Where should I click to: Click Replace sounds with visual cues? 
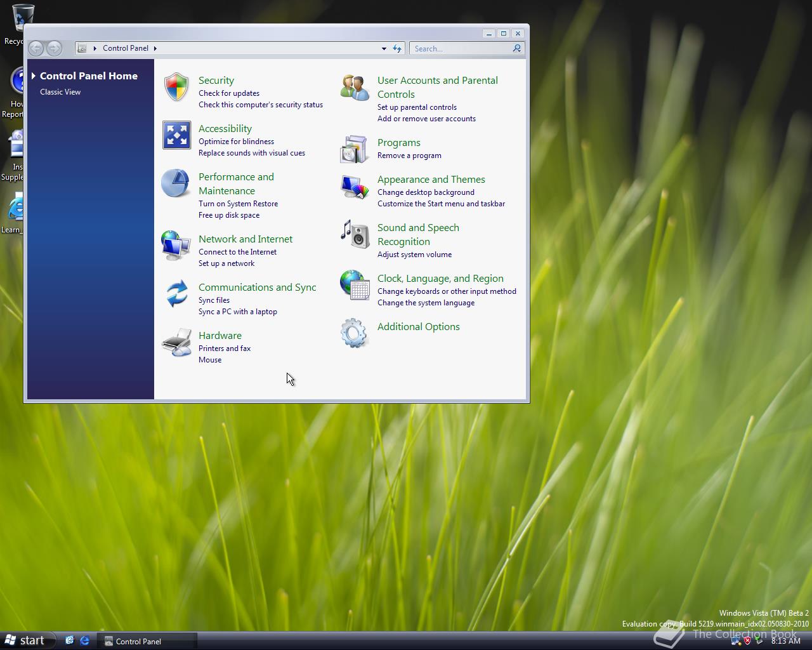click(252, 153)
